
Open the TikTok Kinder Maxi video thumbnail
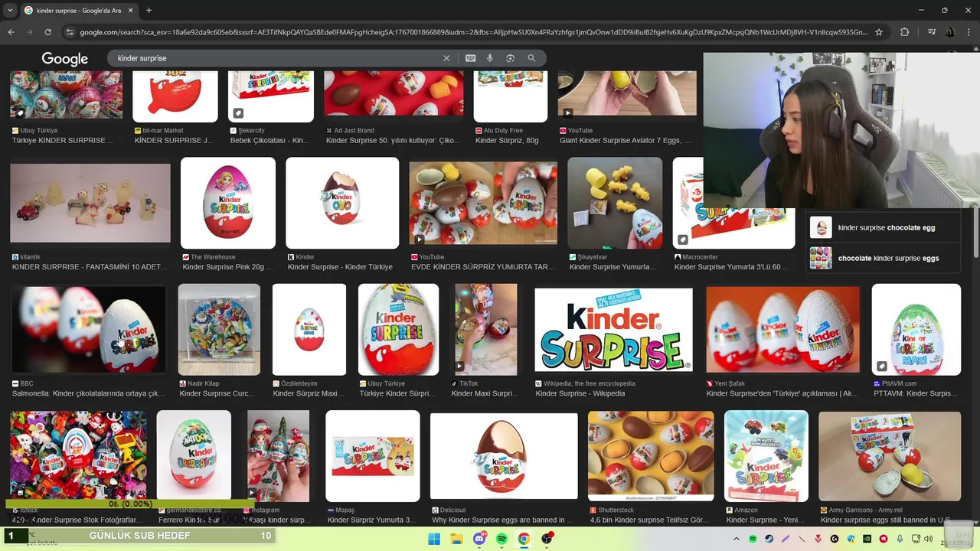pyautogui.click(x=486, y=330)
